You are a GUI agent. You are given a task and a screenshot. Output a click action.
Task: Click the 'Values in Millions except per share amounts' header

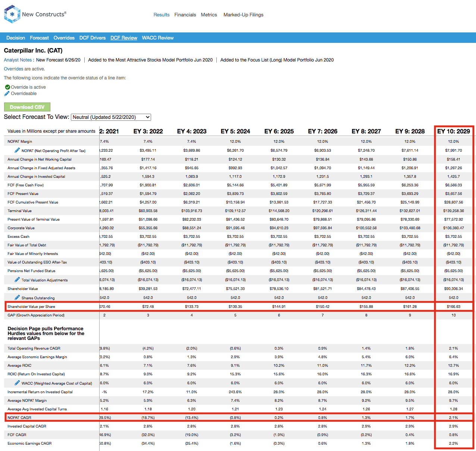coord(51,131)
